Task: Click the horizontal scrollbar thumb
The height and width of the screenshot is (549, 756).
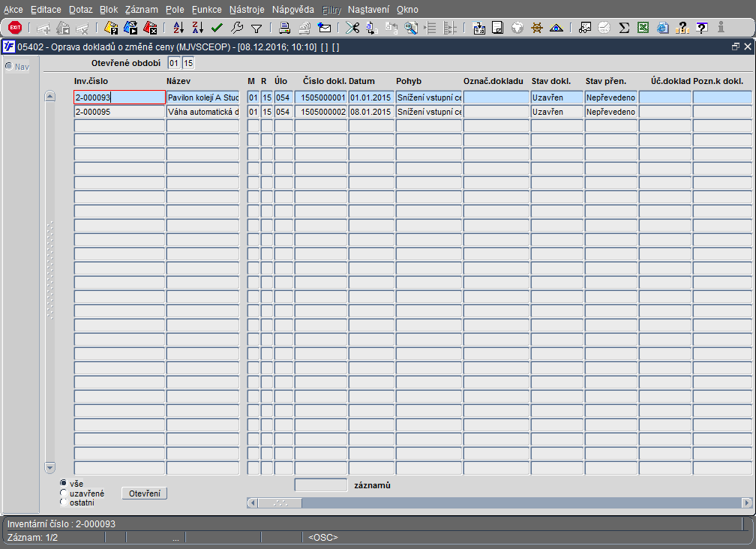Action: (280, 502)
